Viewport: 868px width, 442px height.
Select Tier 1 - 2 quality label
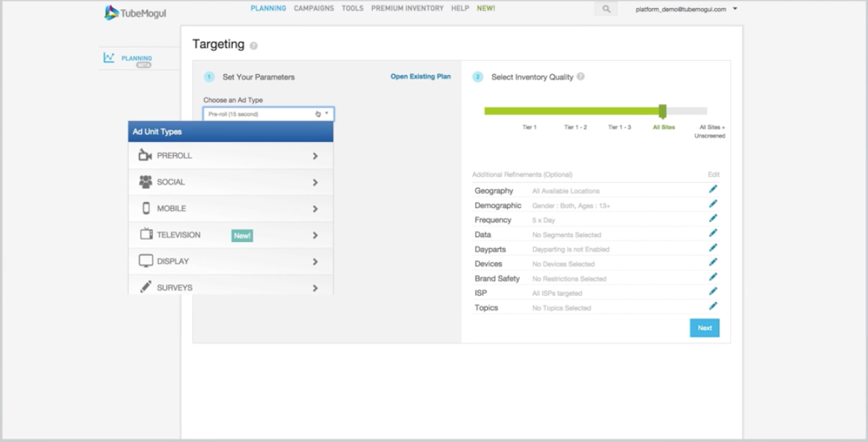[575, 127]
